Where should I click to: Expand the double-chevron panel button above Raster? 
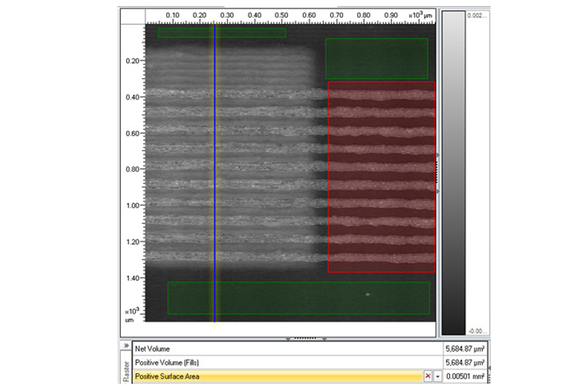pos(126,346)
